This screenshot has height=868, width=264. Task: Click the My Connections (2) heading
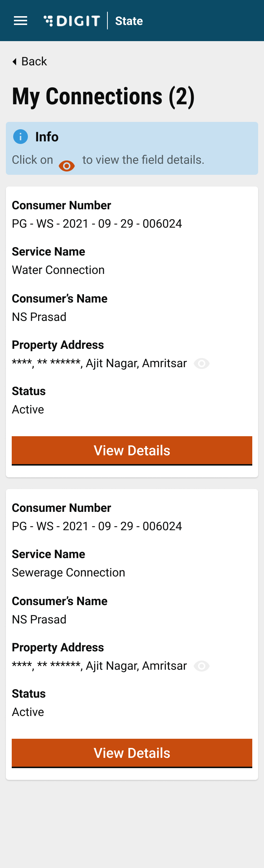[103, 97]
